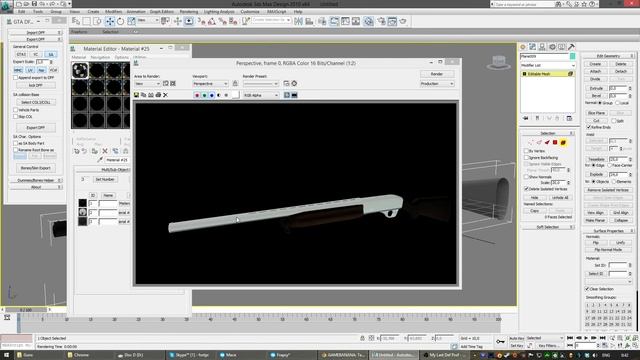This screenshot has width=640, height=360.
Task: Open the Modify command panel tab
Action: [x=533, y=47]
